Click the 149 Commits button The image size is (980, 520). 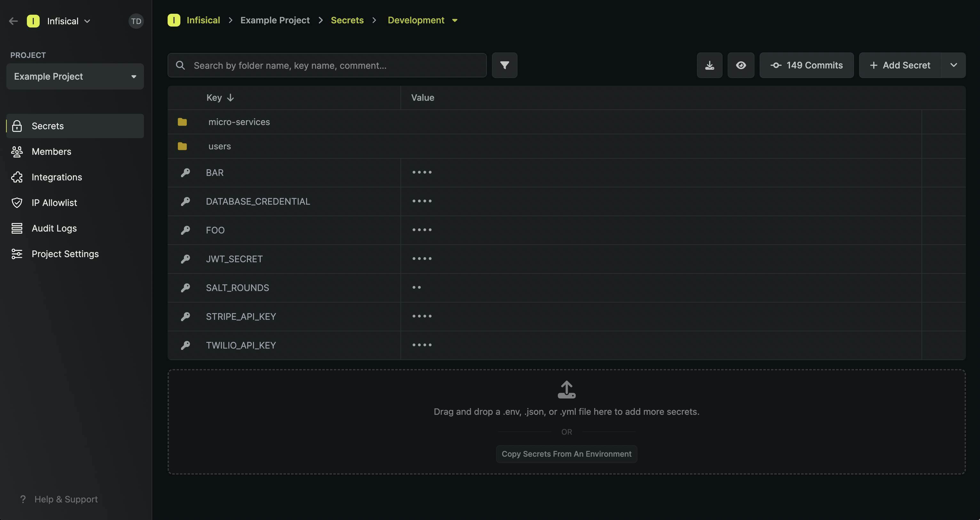tap(807, 66)
